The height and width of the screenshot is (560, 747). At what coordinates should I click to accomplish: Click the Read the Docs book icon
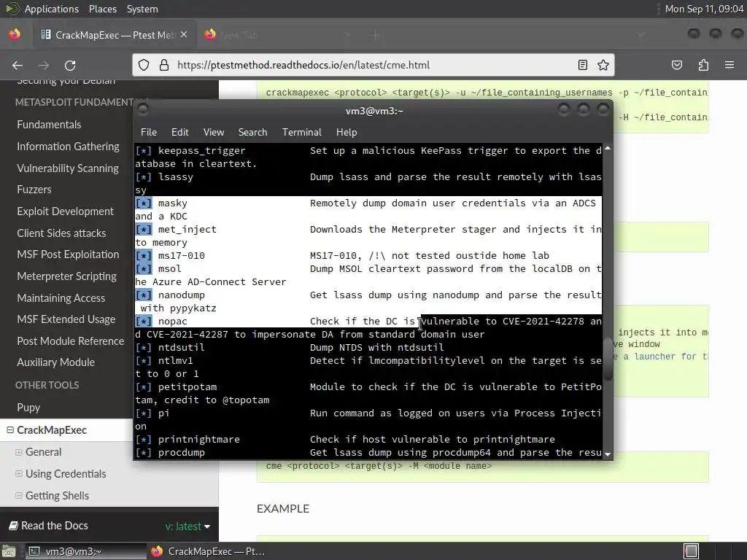(x=14, y=526)
